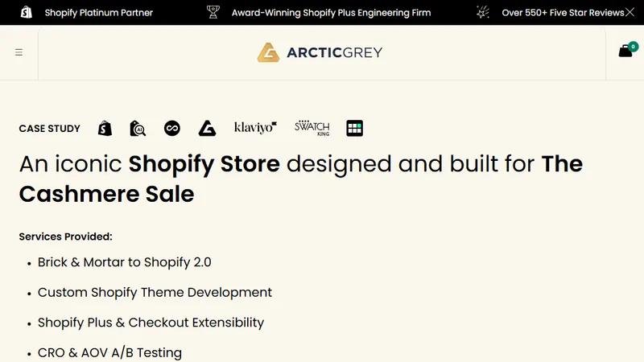
Task: Click the ArcticGrey triangle tech icon
Action: coord(207,128)
